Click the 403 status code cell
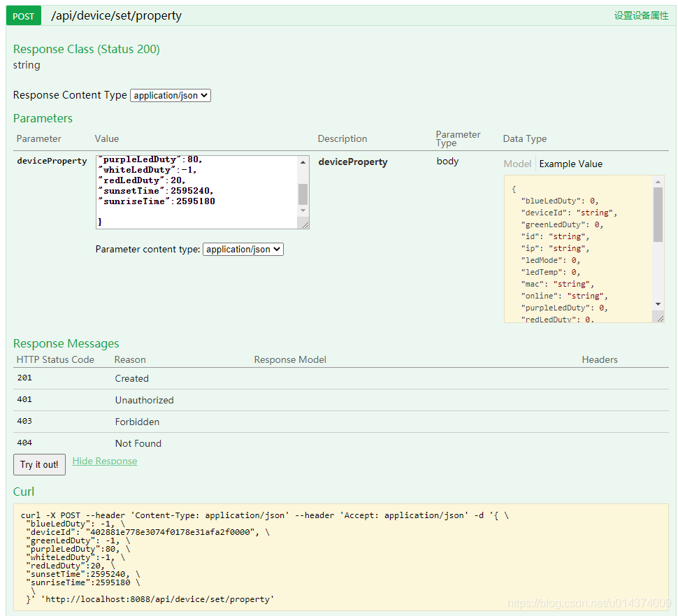Image resolution: width=678 pixels, height=616 pixels. 24,422
